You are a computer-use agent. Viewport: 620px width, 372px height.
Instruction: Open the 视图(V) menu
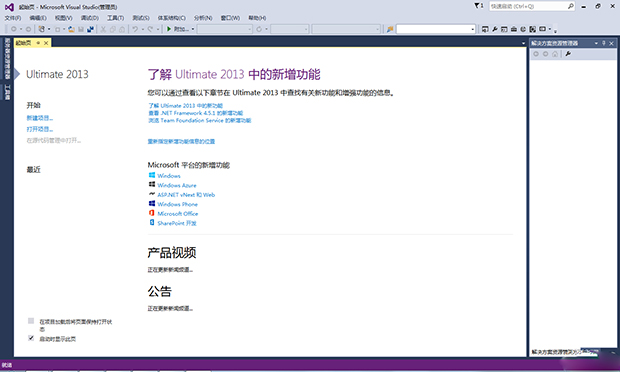point(63,18)
